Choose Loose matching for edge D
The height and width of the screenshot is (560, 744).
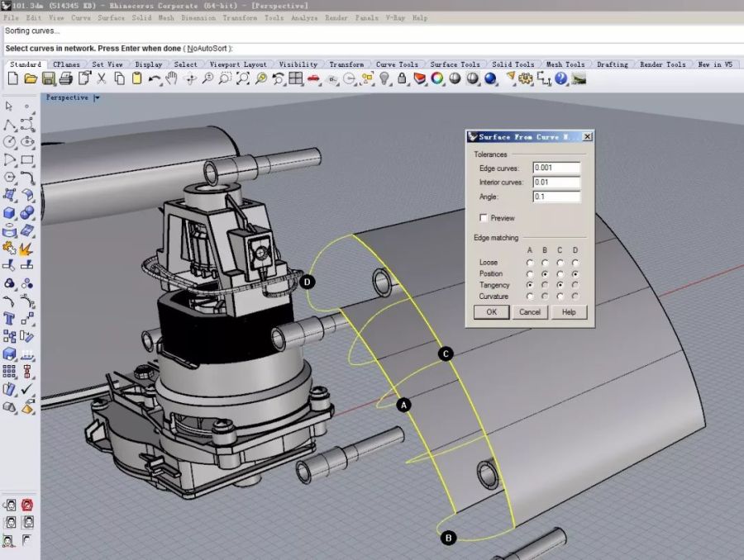coord(575,263)
